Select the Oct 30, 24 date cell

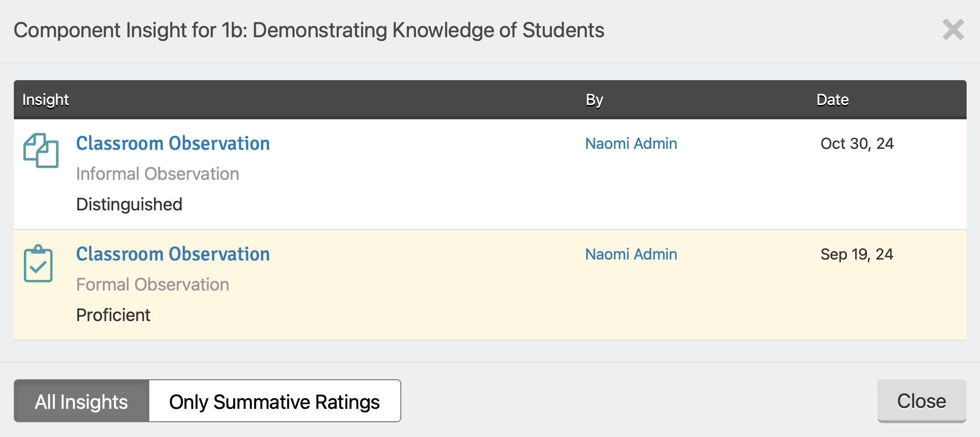[857, 144]
